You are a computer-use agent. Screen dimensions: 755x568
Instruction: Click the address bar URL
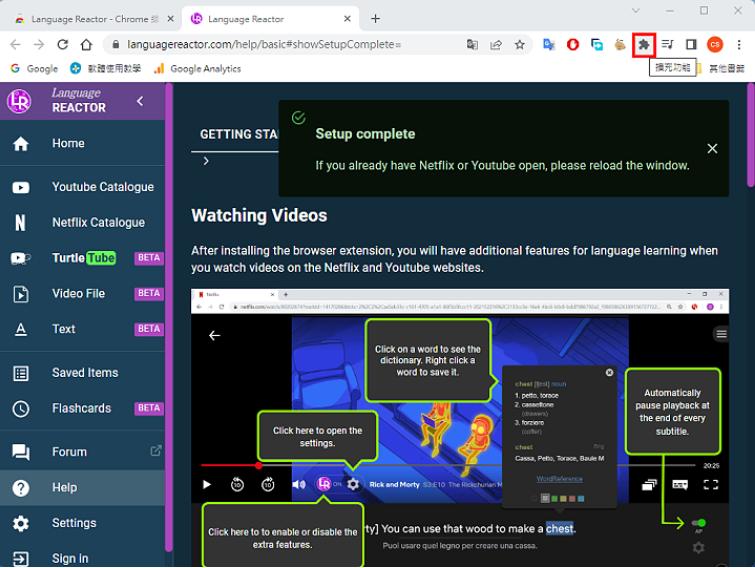click(264, 45)
